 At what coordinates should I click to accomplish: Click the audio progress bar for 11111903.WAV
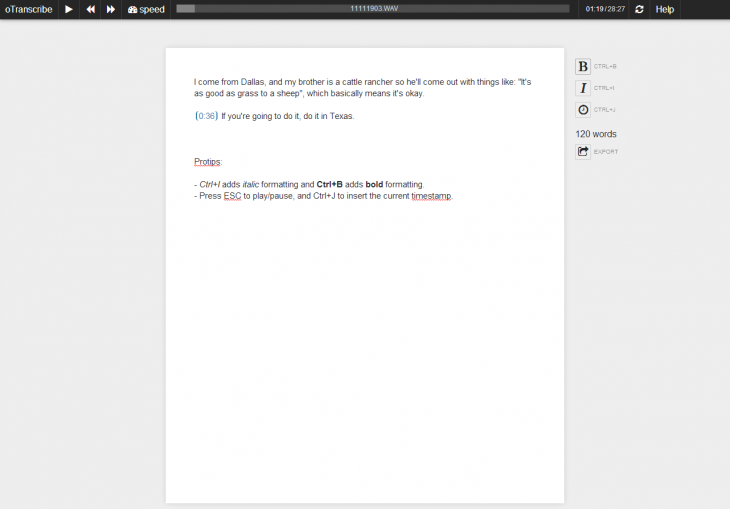coord(372,9)
